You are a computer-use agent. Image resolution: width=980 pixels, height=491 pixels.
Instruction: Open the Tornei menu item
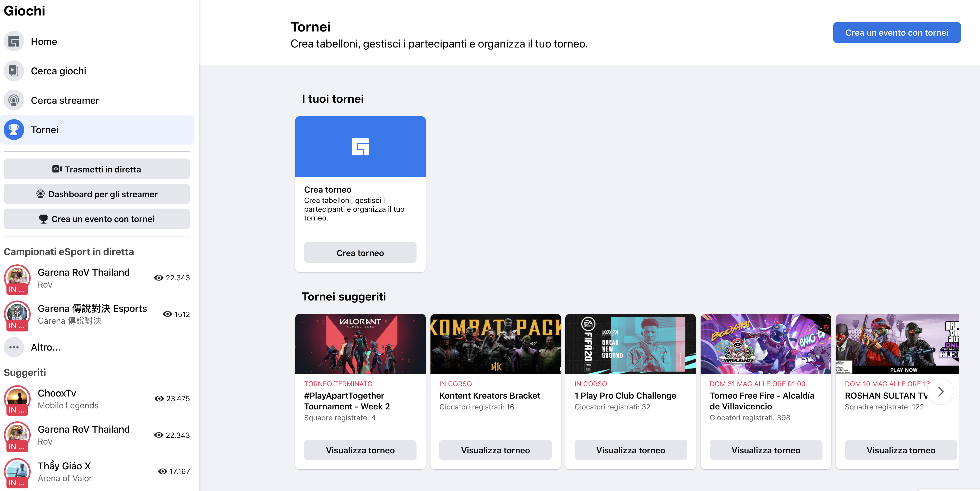click(44, 130)
